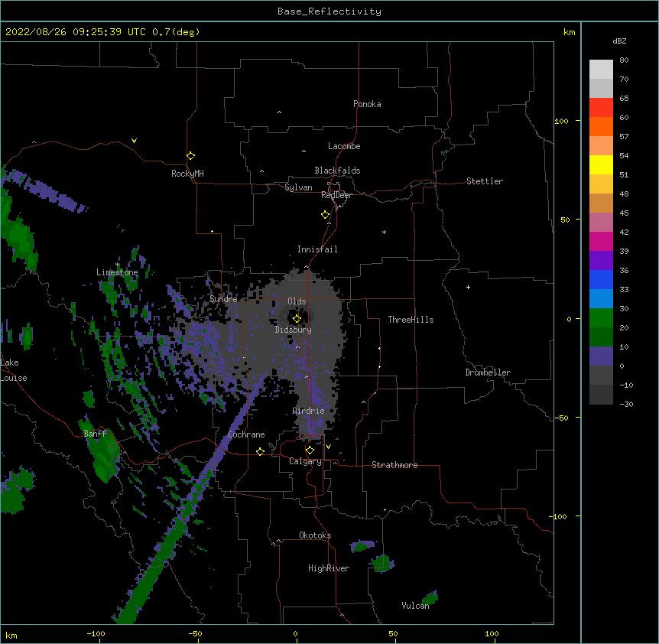Click the white plus marker east of ThreeHills
Image resolution: width=659 pixels, height=644 pixels.
(x=468, y=287)
